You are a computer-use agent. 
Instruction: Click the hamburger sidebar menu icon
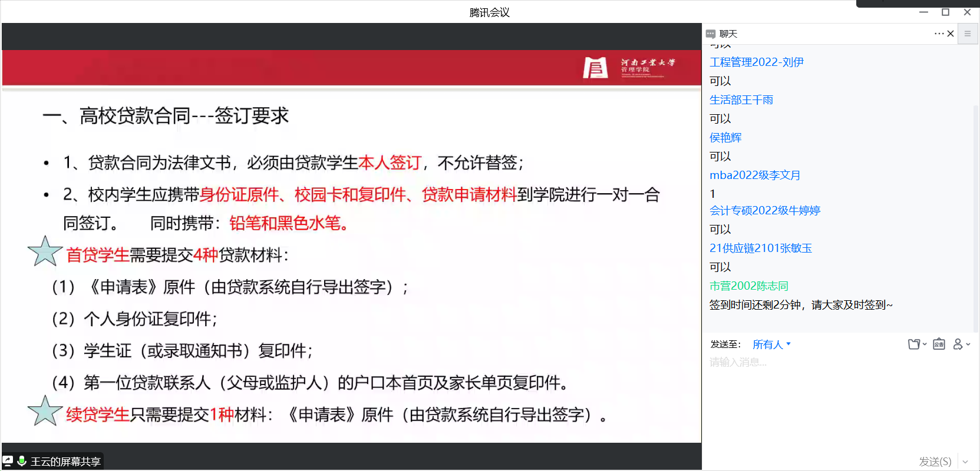(967, 34)
